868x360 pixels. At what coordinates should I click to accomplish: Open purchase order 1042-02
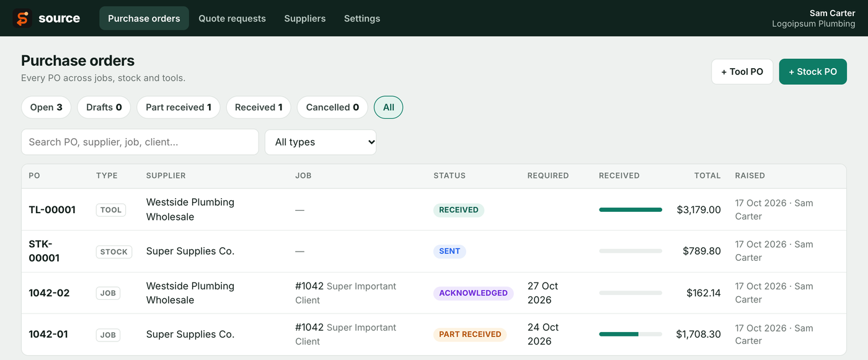point(49,292)
